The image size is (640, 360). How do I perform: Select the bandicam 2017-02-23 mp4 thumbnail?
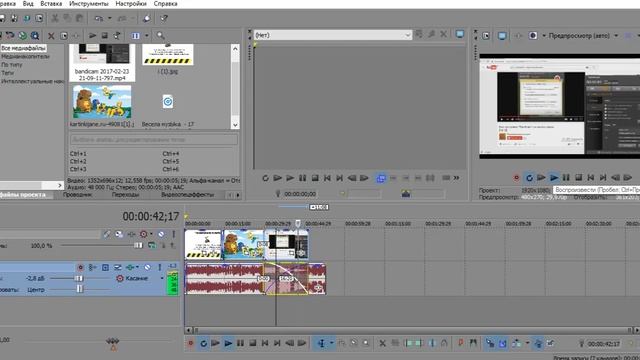[102, 62]
